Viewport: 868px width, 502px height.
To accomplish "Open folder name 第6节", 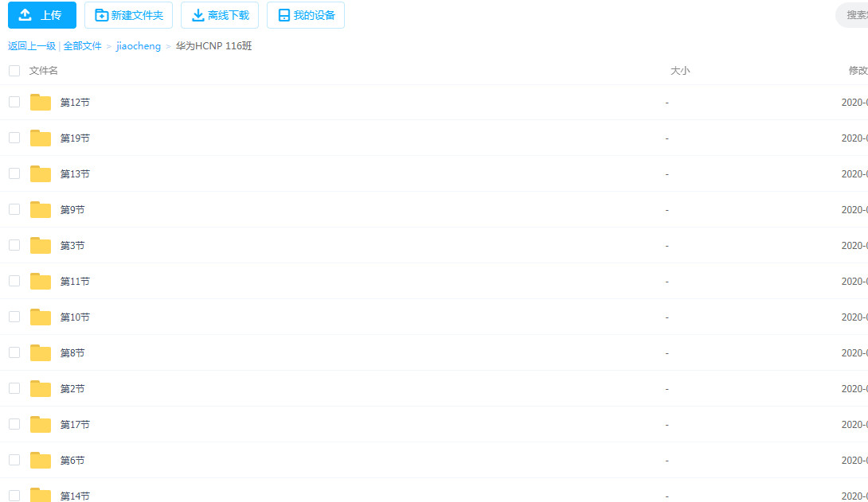I will [72, 460].
